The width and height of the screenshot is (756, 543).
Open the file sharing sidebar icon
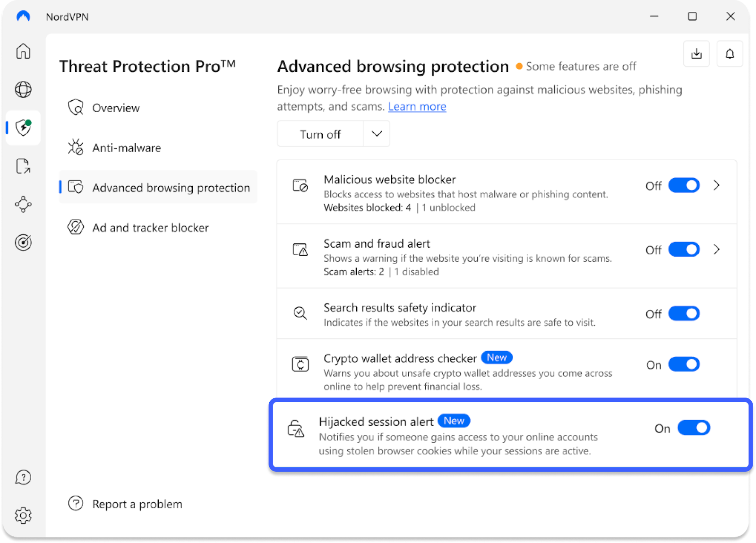click(23, 166)
